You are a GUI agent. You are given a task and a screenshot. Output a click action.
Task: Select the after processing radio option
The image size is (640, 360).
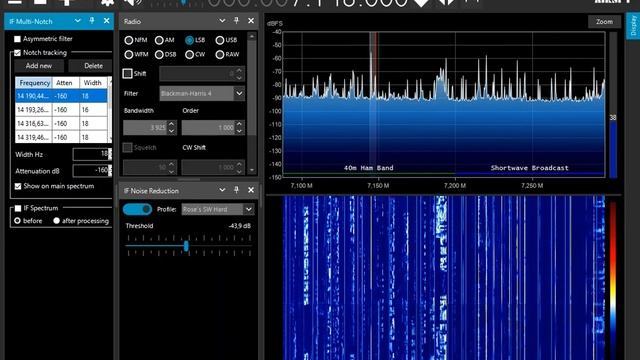coord(56,221)
